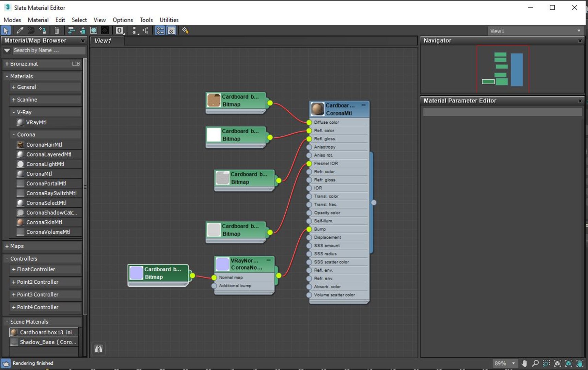Open the browser options triangle menu
Viewport: 588px width, 370px height.
pos(7,50)
